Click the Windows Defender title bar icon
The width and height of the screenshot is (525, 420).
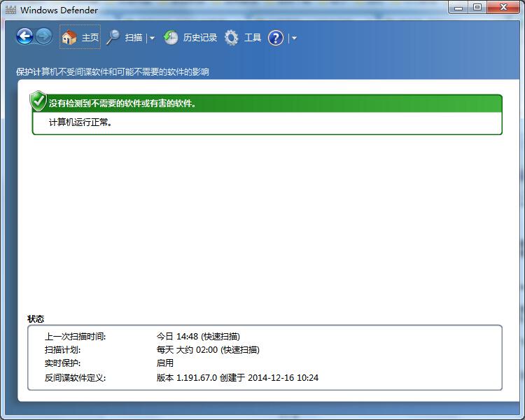point(10,10)
